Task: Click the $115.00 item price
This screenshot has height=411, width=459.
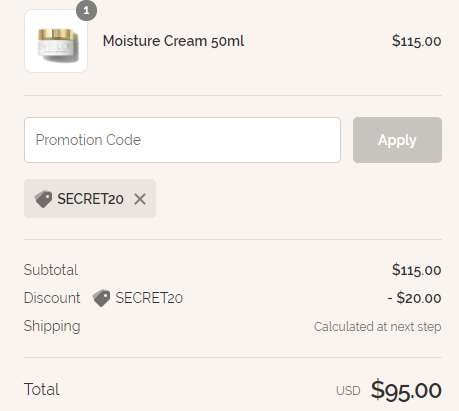Action: coord(416,41)
